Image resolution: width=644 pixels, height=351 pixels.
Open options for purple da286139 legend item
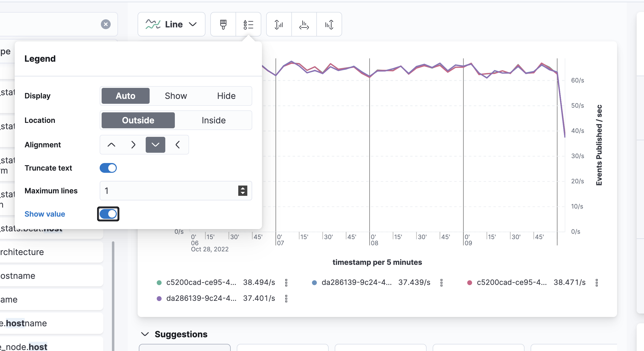pos(286,298)
